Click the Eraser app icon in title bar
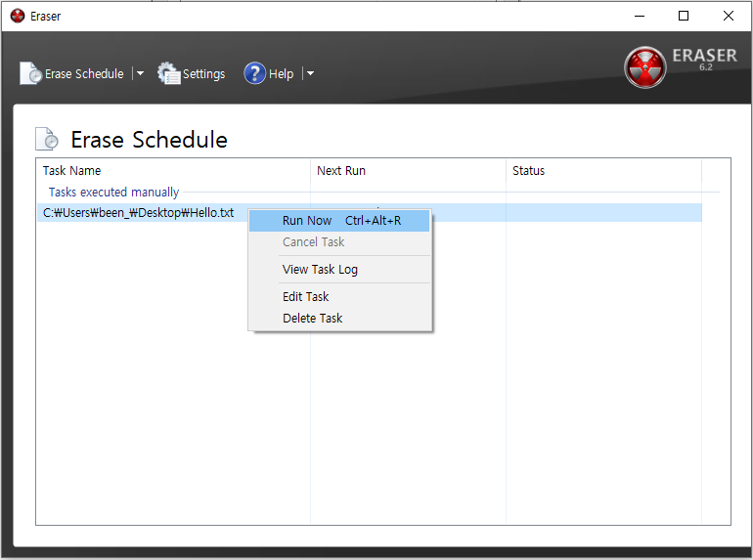Image resolution: width=753 pixels, height=560 pixels. (x=17, y=16)
